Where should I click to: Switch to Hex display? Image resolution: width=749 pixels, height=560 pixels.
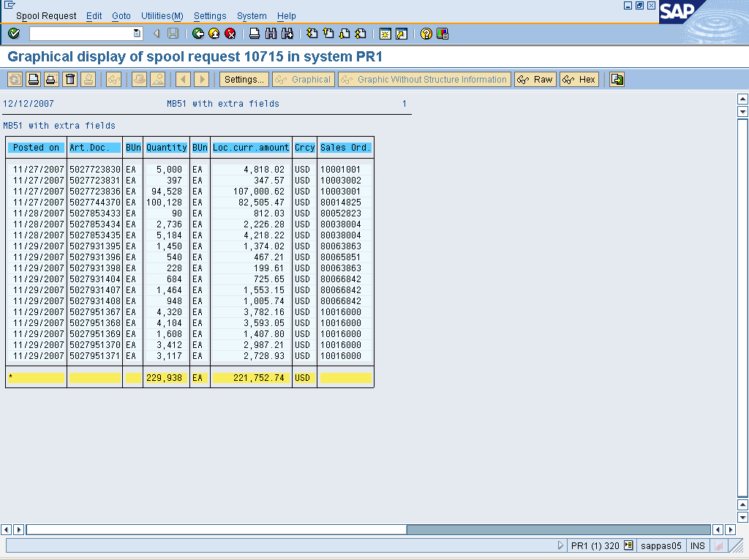pyautogui.click(x=579, y=79)
